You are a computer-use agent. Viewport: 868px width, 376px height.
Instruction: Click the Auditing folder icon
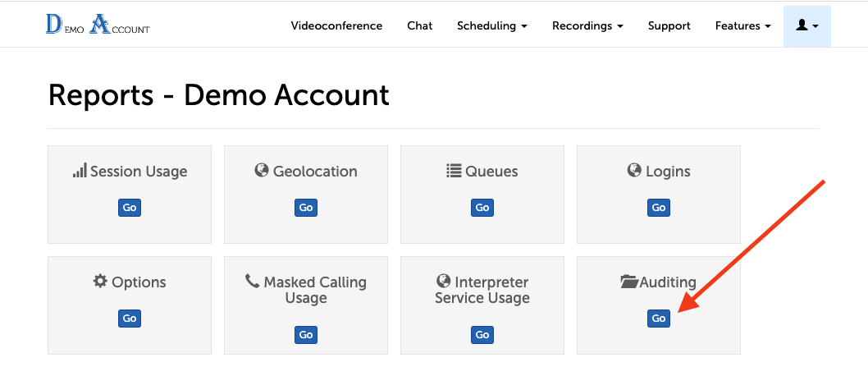click(x=629, y=282)
